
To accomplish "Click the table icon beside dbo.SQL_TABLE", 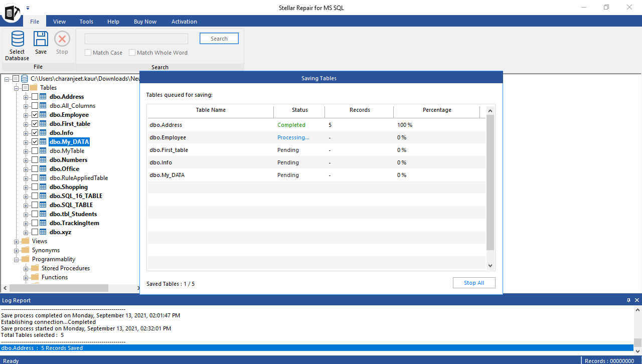I will pyautogui.click(x=43, y=205).
